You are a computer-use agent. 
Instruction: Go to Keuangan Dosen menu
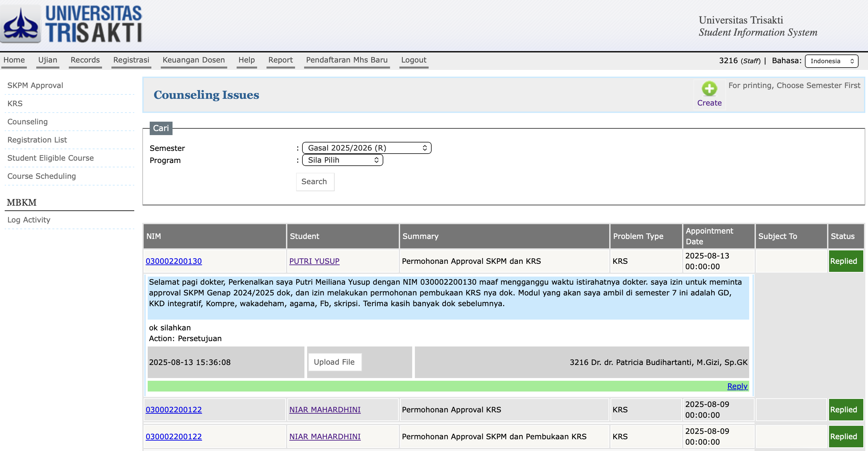193,60
